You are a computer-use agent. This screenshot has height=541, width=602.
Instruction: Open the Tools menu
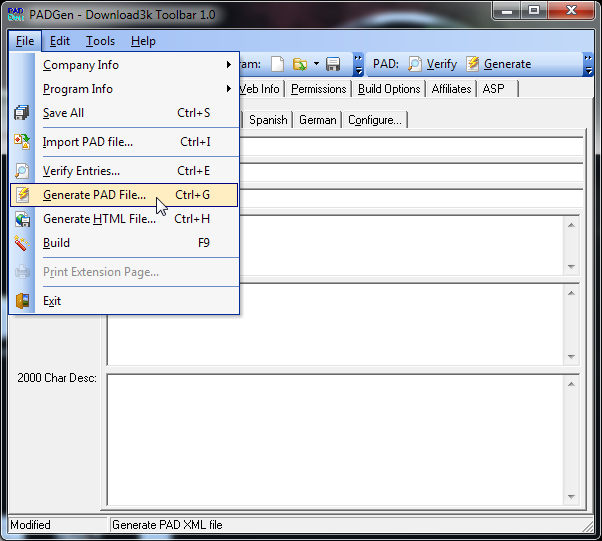click(x=100, y=41)
